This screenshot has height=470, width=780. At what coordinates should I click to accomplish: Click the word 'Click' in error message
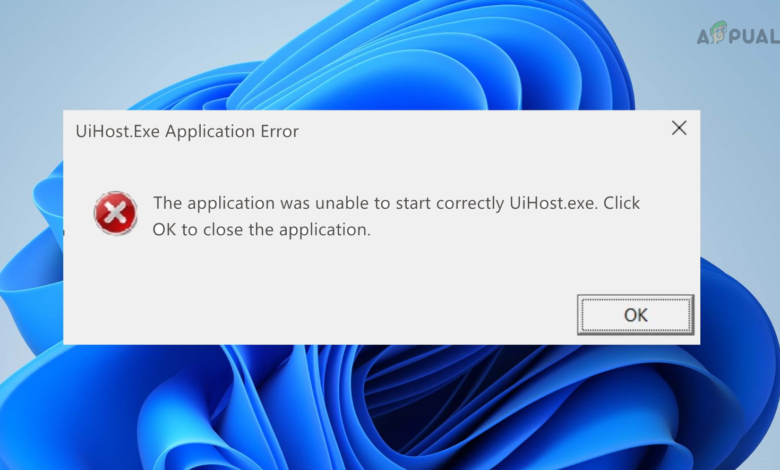[x=621, y=203]
